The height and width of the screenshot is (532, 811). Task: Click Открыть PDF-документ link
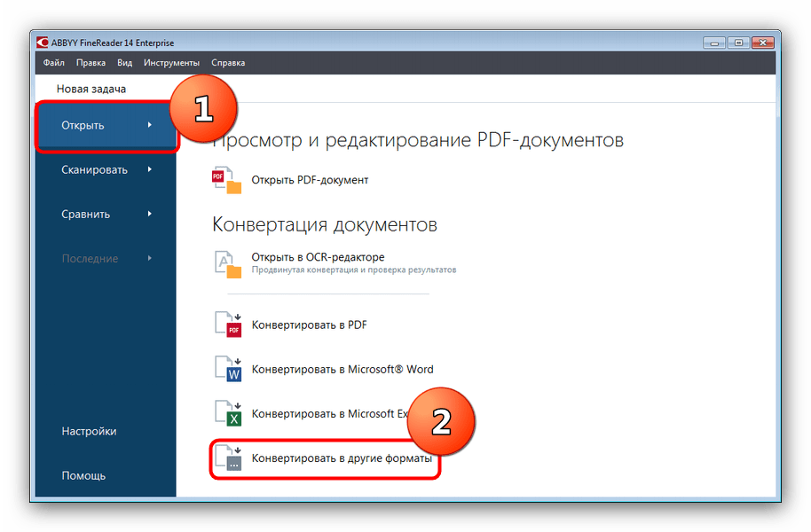[x=310, y=180]
